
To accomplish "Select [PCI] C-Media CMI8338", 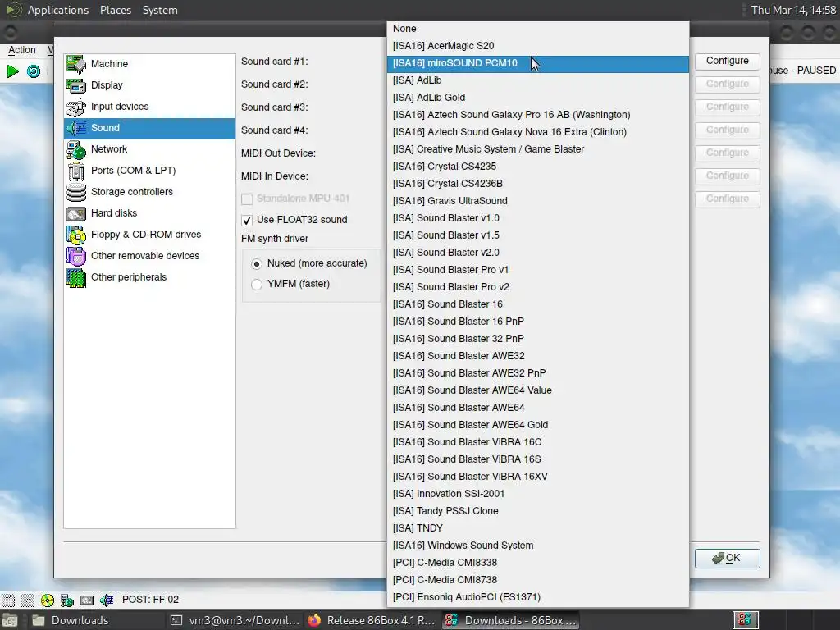I will point(538,563).
